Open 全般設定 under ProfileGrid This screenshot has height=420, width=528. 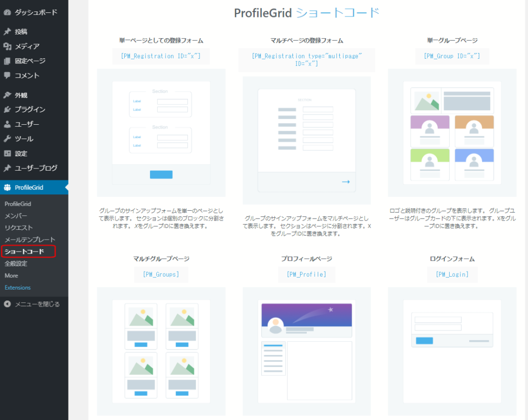click(x=16, y=263)
